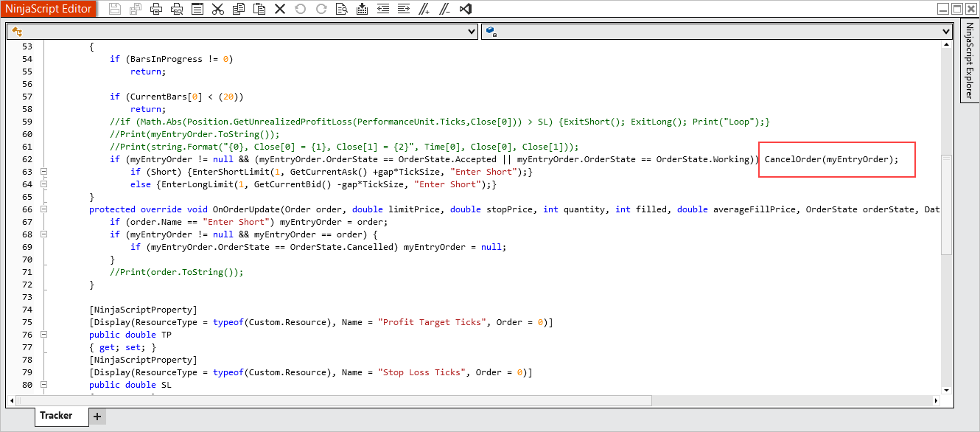Image resolution: width=980 pixels, height=432 pixels.
Task: Click the vertical scrollbar thumb
Action: point(947,205)
